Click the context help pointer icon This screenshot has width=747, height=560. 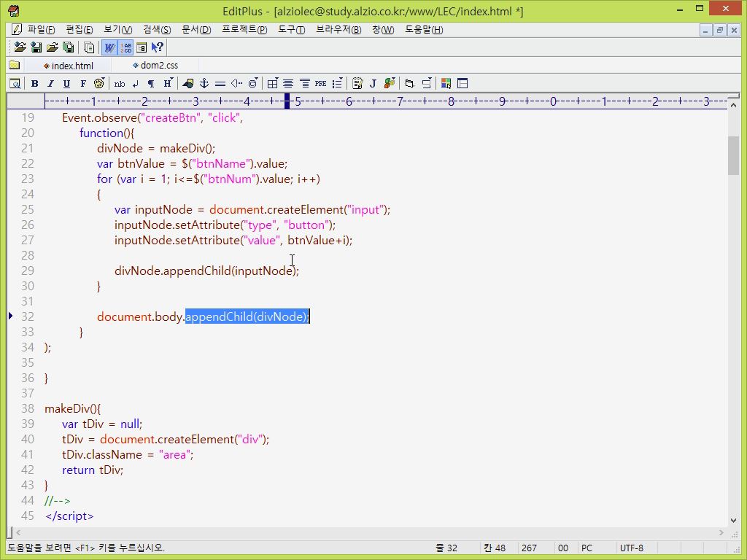[158, 47]
